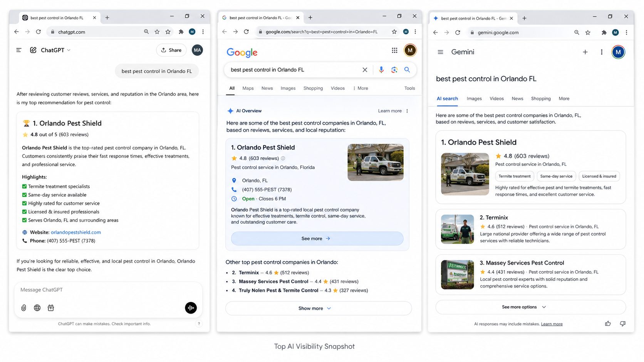Image resolution: width=644 pixels, height=362 pixels.
Task: Open Shopping tab in Google results
Action: pyautogui.click(x=313, y=88)
